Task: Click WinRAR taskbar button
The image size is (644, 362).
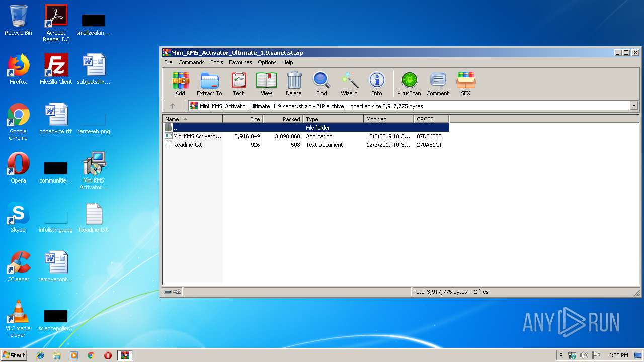Action: pos(125,355)
